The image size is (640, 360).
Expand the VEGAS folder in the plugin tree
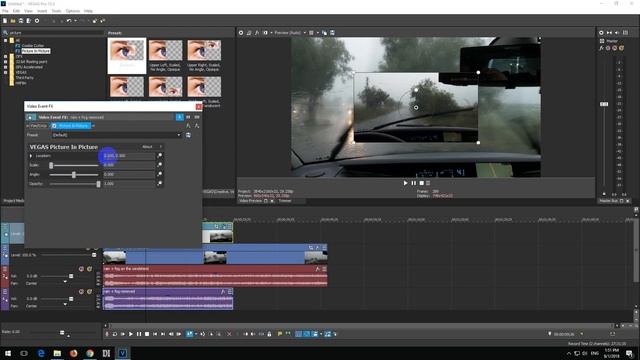(x=5, y=72)
